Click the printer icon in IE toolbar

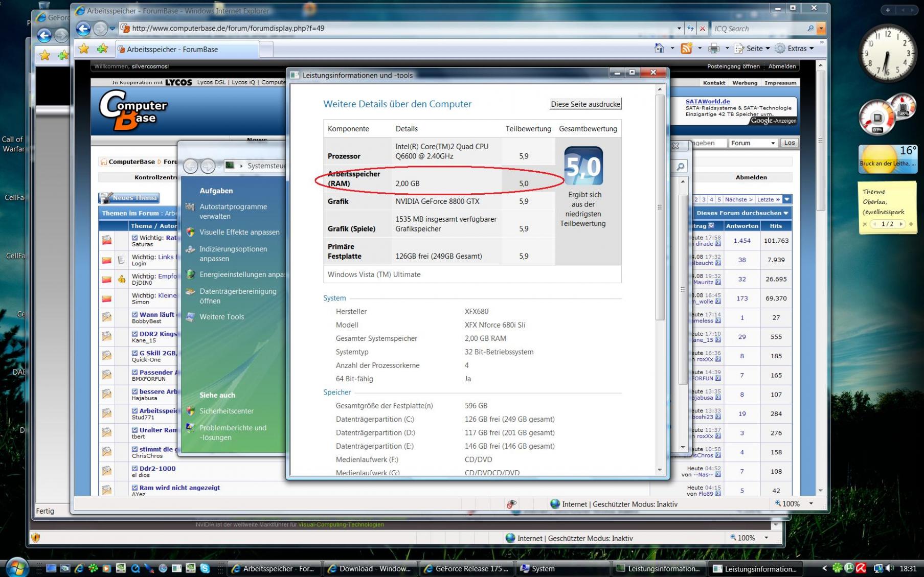pos(714,49)
